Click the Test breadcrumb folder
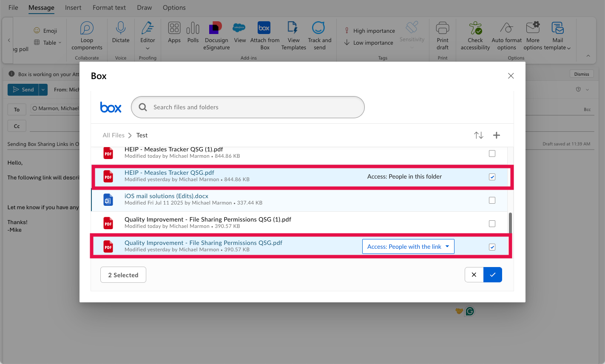 [x=142, y=135]
